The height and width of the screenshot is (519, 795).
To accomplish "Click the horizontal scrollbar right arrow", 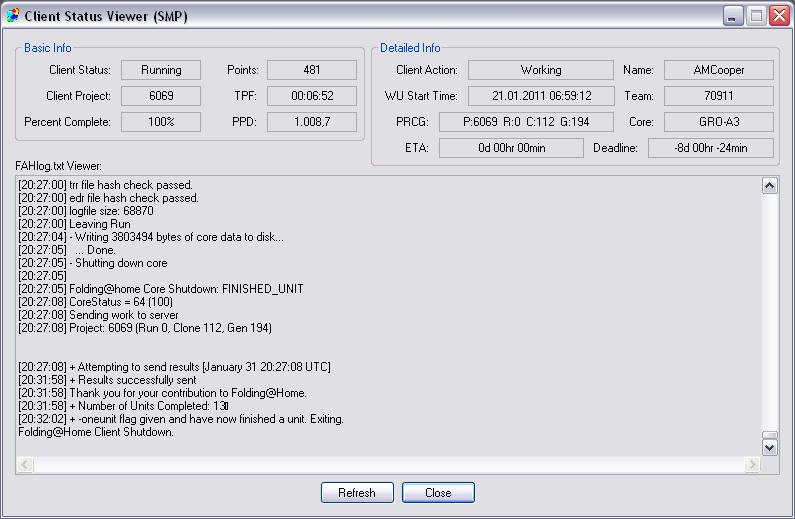I will (x=752, y=464).
